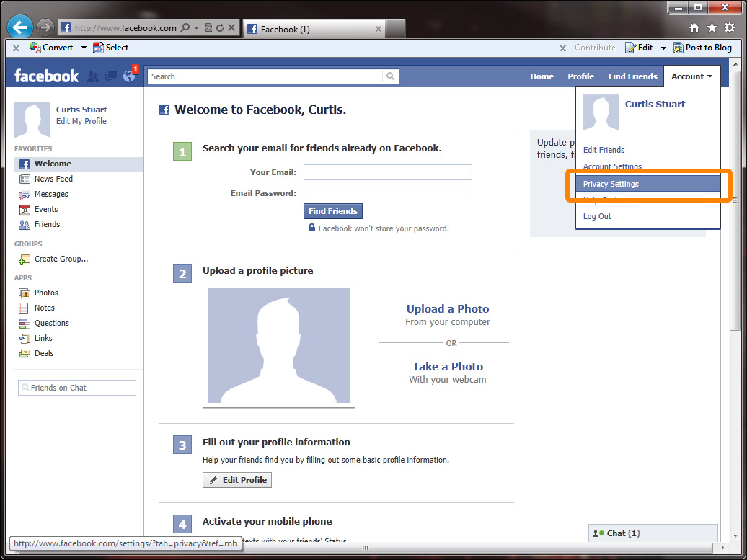Close the Facebook (1) tab
Viewport: 747px width, 560px height.
(379, 29)
